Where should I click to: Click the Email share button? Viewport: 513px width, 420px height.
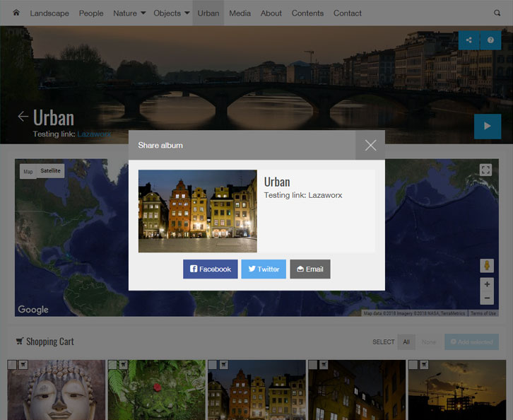tap(310, 269)
